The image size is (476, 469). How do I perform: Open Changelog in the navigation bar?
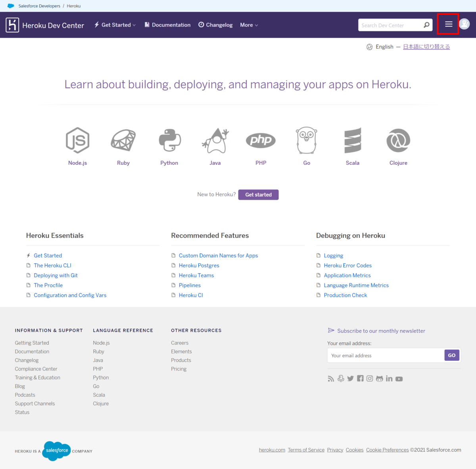pyautogui.click(x=215, y=25)
